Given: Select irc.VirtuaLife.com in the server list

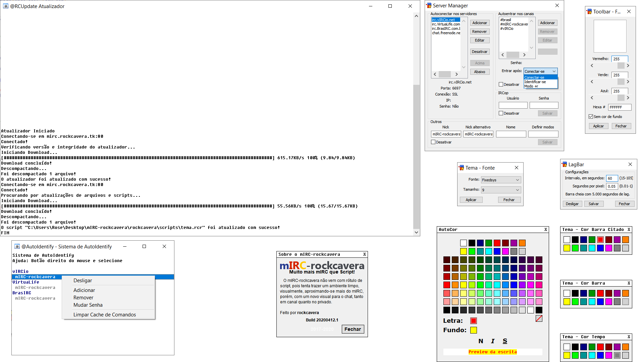Looking at the screenshot, I should click(446, 24).
